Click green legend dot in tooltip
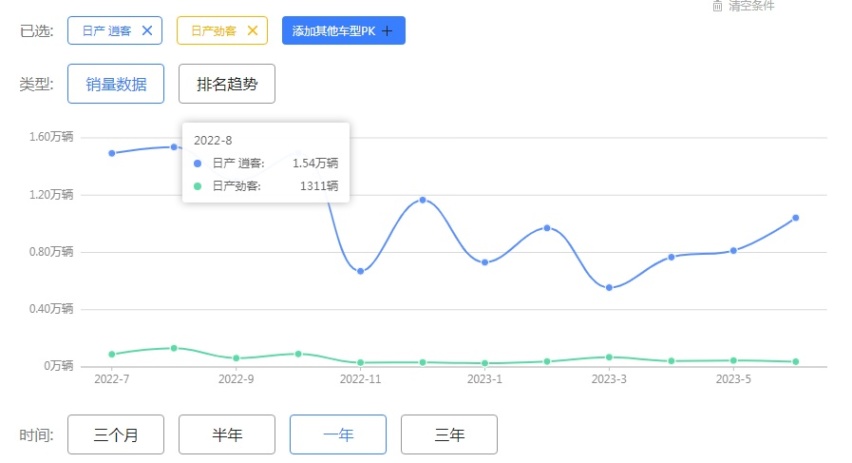852x463 pixels. (x=198, y=186)
